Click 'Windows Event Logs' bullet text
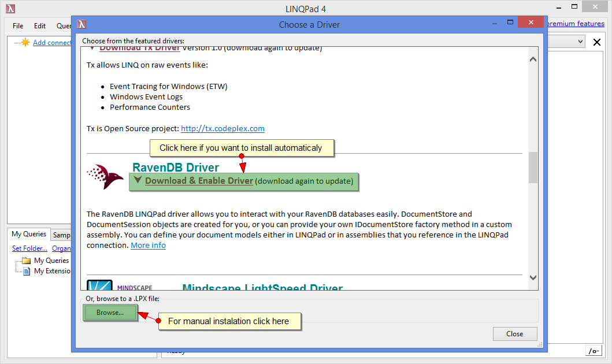This screenshot has height=364, width=612. click(146, 97)
